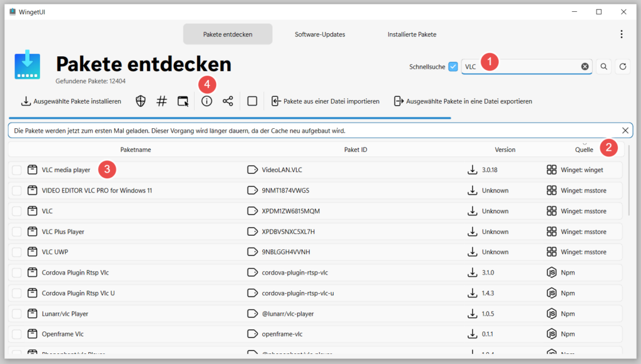Click version 1.0.5 in Lunarr row

[x=488, y=314]
